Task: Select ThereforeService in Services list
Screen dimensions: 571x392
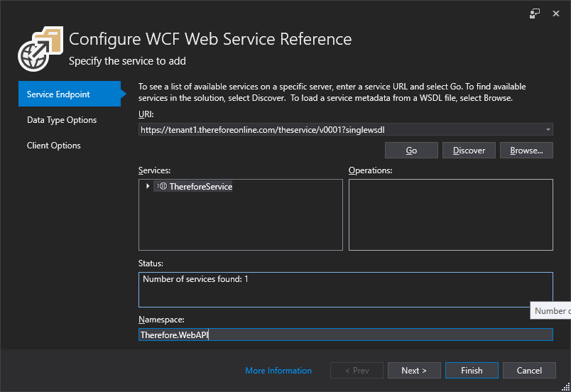Action: [200, 187]
